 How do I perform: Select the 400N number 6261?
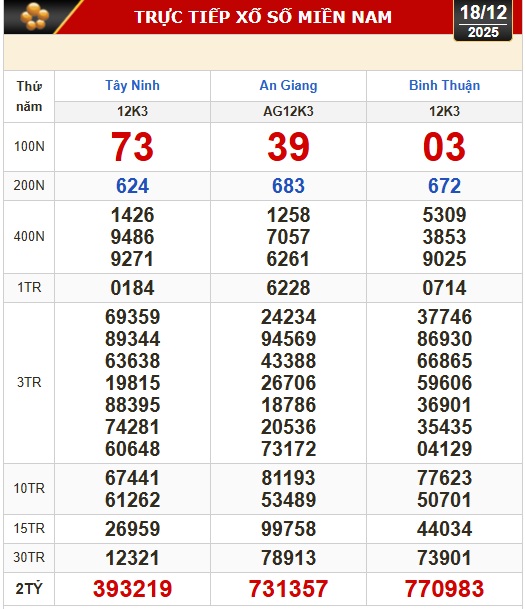point(289,259)
